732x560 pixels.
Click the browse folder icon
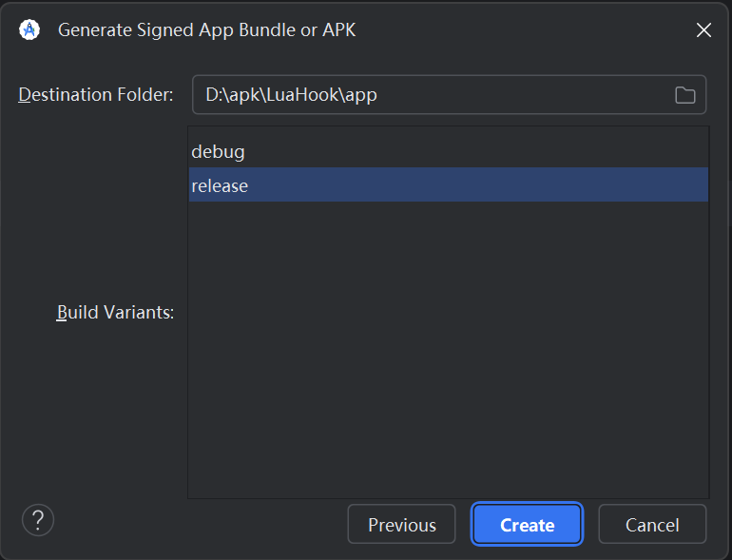pyautogui.click(x=684, y=95)
